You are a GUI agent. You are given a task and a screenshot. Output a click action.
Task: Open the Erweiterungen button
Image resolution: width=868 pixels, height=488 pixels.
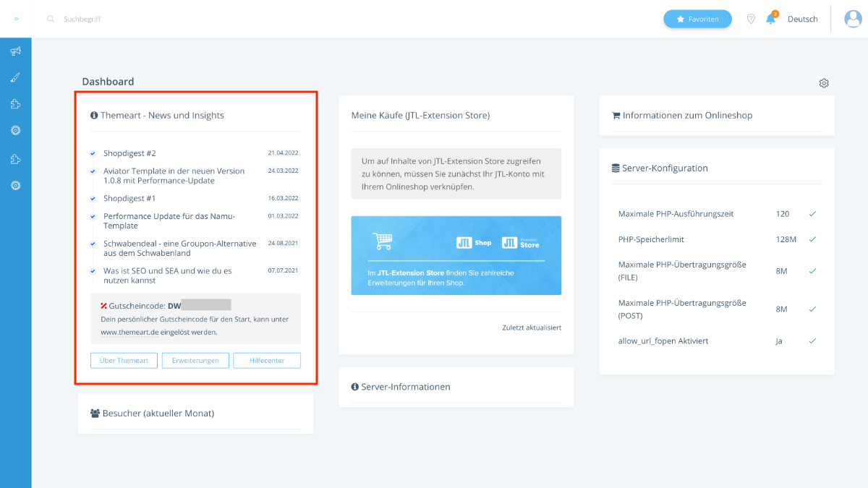click(195, 361)
